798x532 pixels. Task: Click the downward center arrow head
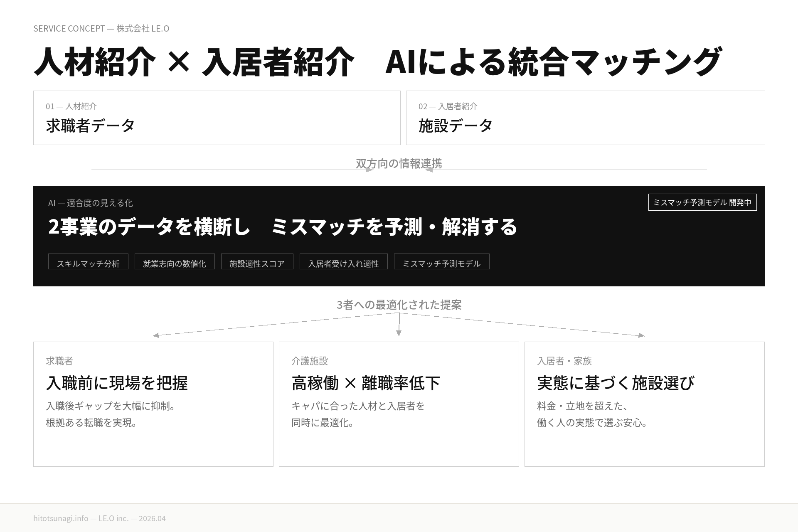(399, 333)
